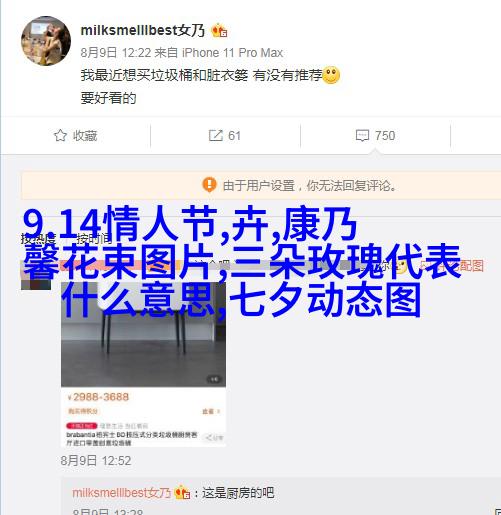Screen dimensions: 501x515
Task: Switch comment sorting to 按热度 tab
Action: [38, 239]
